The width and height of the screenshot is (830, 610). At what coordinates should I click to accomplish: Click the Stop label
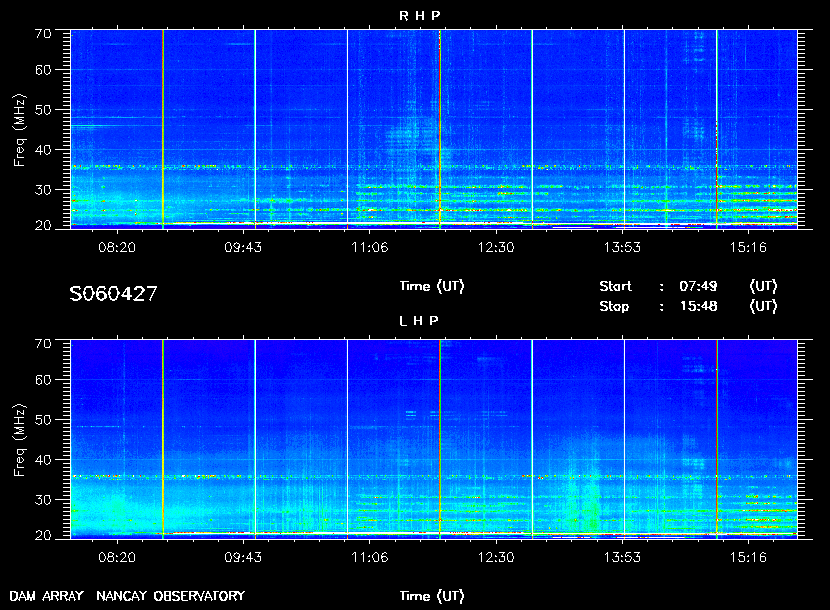[614, 307]
